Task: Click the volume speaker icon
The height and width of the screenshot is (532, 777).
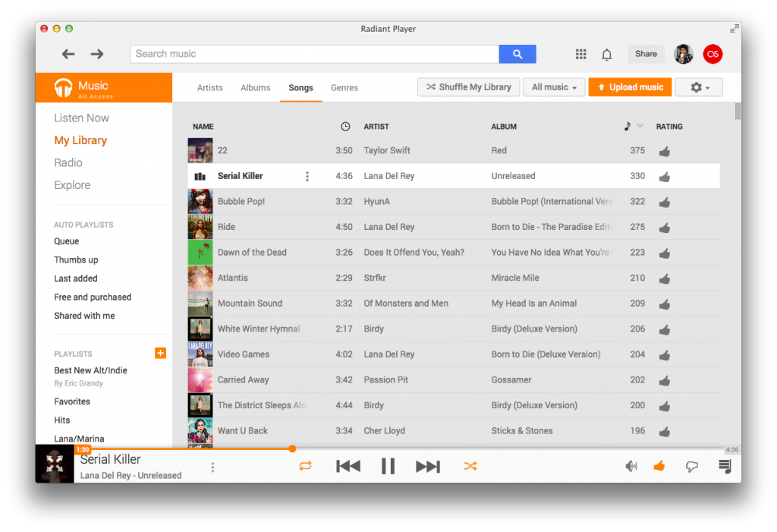Action: click(631, 466)
